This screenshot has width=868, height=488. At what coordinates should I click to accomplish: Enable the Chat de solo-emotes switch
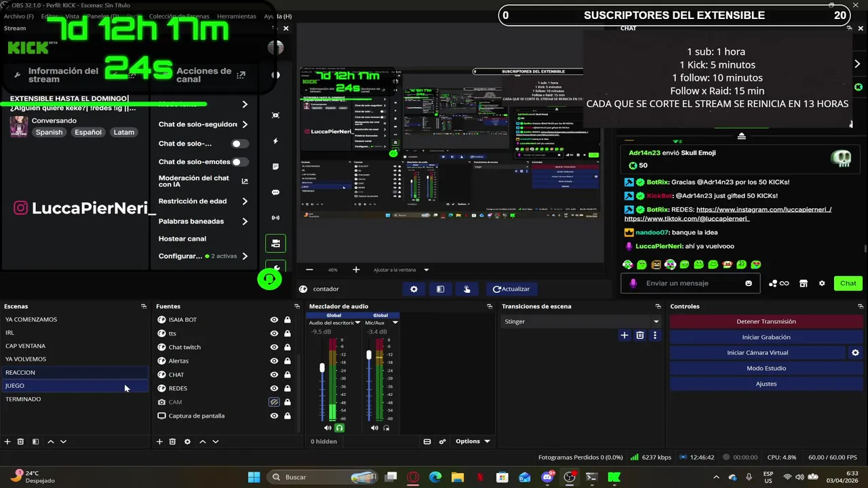coord(239,162)
